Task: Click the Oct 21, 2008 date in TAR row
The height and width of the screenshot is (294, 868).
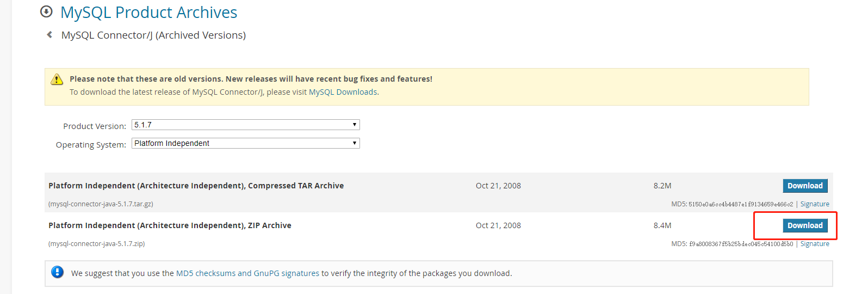Action: click(x=498, y=186)
